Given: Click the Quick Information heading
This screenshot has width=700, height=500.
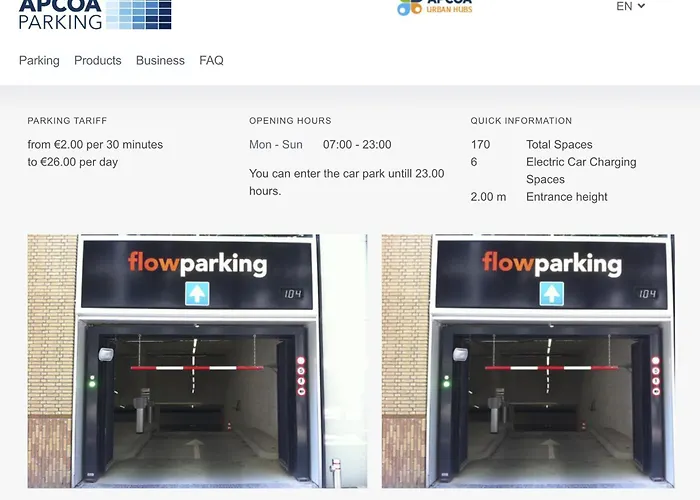Looking at the screenshot, I should coord(521,121).
